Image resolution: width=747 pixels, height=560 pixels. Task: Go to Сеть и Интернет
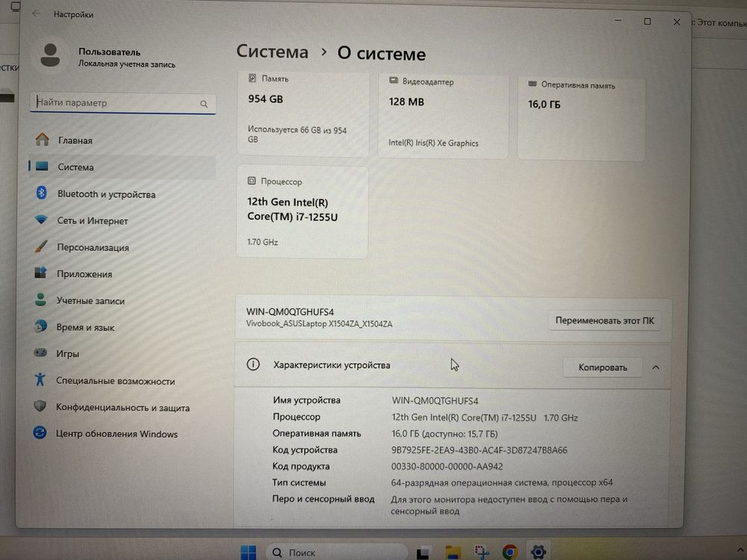pyautogui.click(x=123, y=220)
